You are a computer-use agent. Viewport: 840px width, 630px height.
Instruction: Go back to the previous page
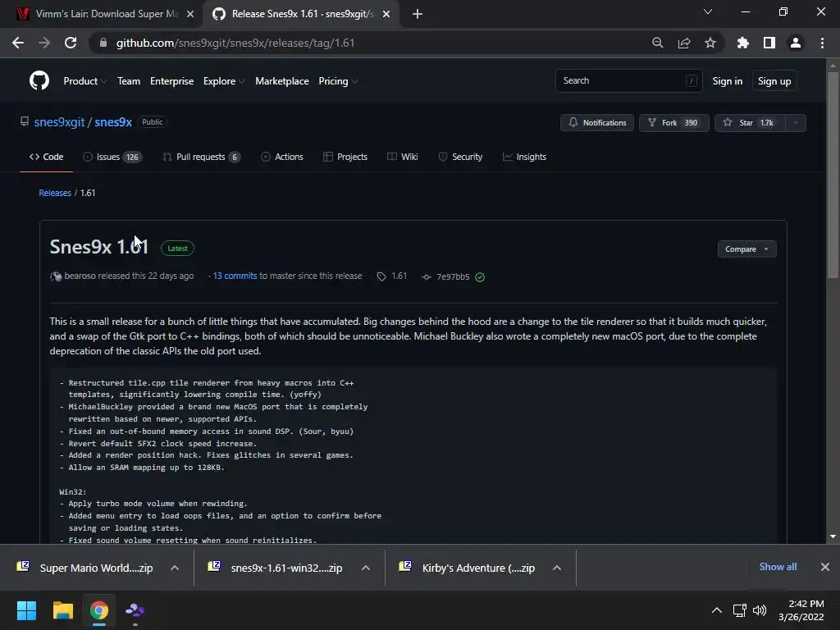(18, 43)
